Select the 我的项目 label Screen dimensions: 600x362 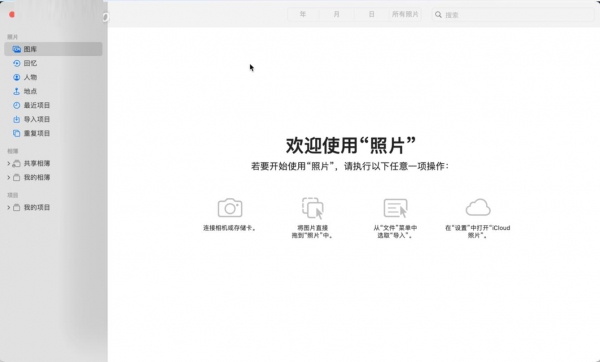pos(37,208)
